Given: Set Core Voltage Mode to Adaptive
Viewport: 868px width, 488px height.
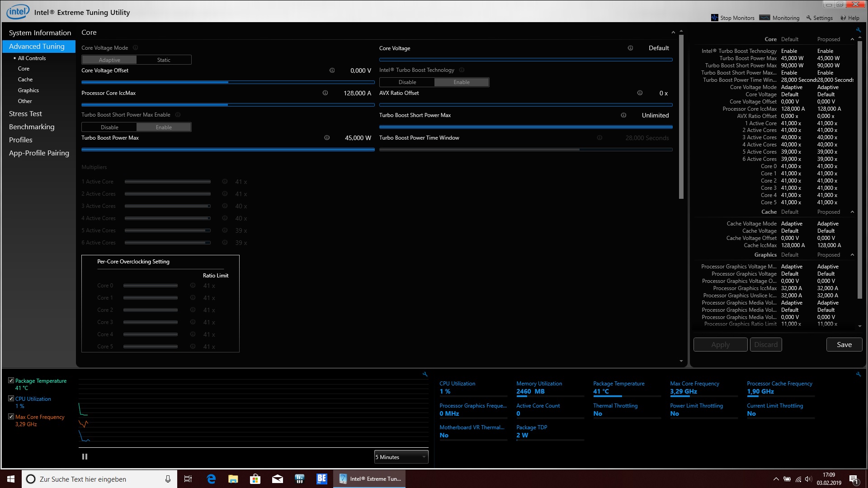Looking at the screenshot, I should (109, 60).
